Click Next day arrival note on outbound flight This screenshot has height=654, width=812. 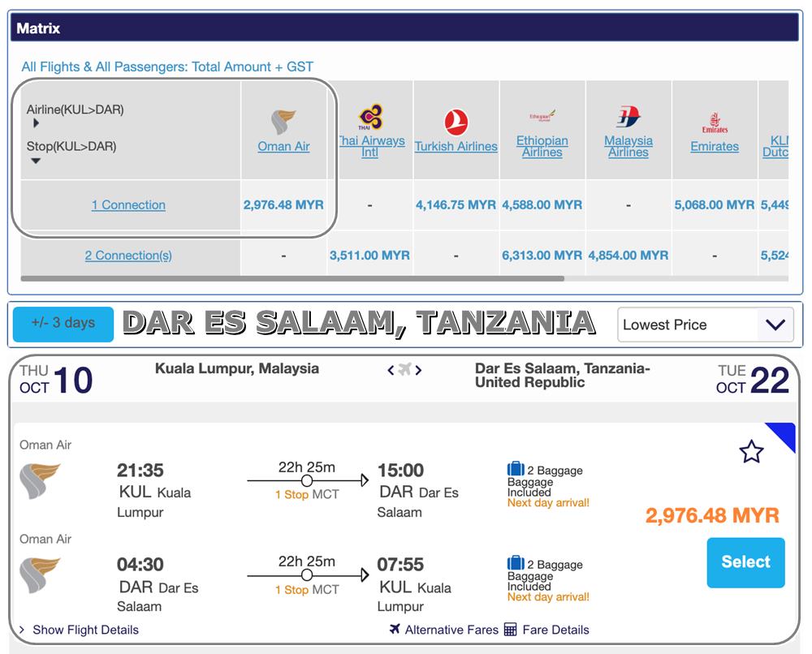click(x=548, y=502)
